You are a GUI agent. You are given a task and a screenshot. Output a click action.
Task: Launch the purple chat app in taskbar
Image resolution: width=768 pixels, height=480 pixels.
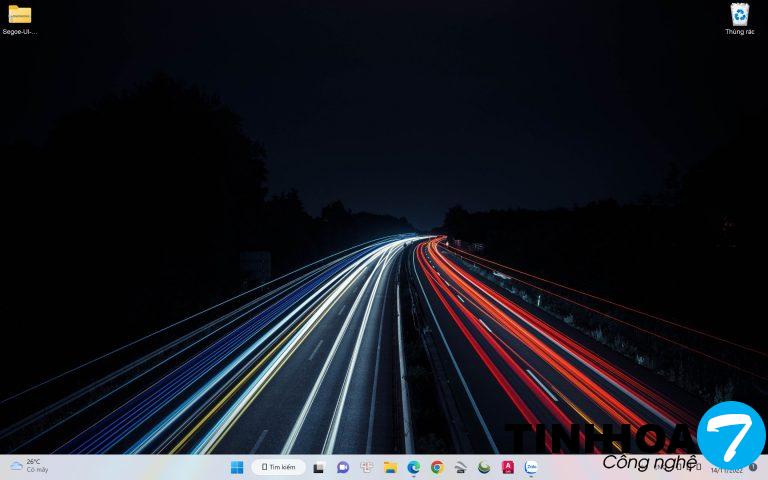[343, 467]
